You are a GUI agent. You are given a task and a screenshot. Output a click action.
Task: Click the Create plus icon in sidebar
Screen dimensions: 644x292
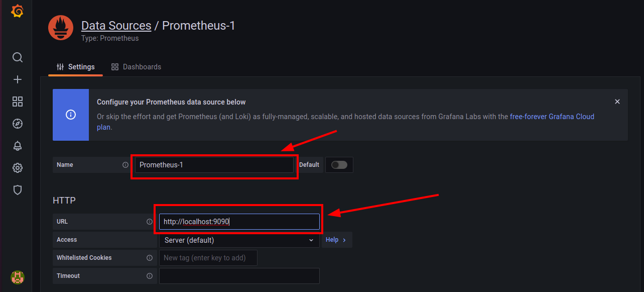tap(18, 79)
